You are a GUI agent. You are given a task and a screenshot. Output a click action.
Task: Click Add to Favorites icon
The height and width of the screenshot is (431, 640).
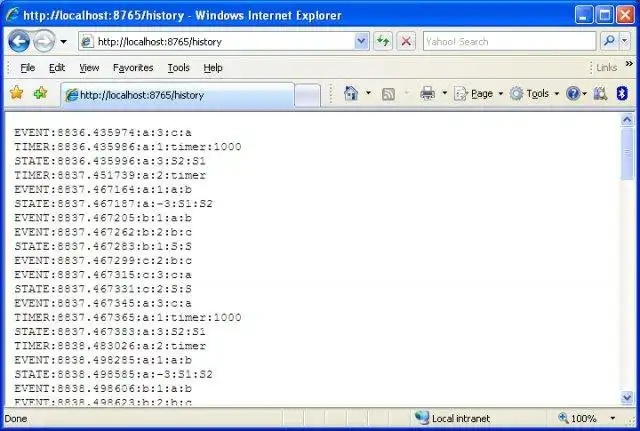tap(40, 93)
